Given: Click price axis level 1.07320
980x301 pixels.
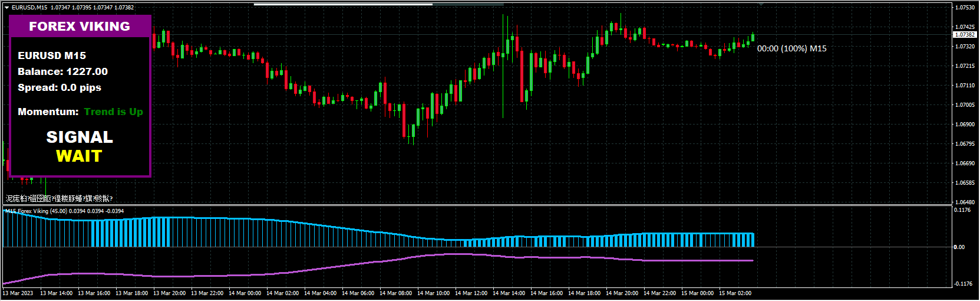Looking at the screenshot, I should tap(965, 47).
